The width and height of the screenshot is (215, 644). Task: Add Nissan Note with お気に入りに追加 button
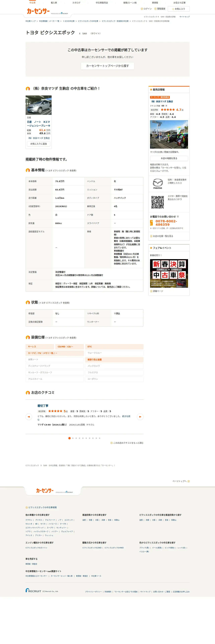tap(39, 144)
